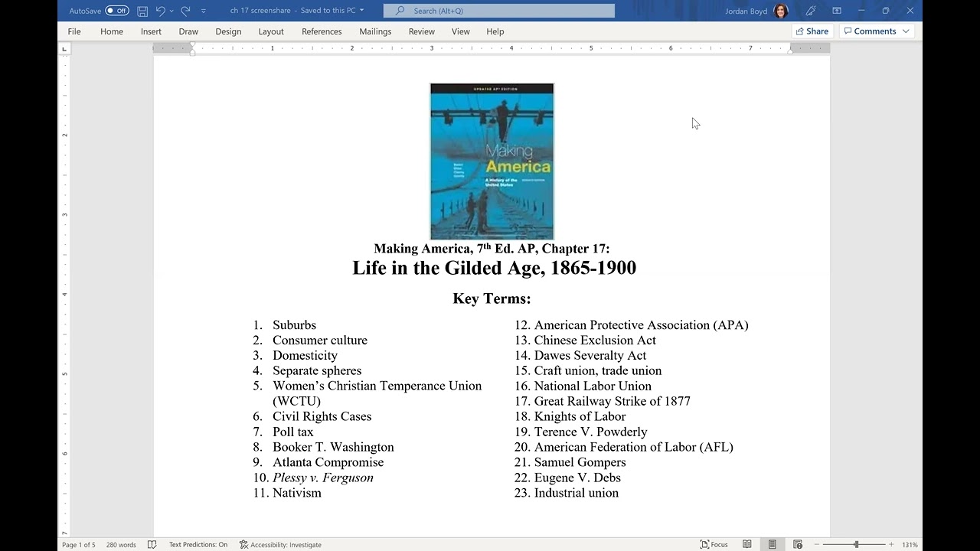Switch to the Insert tab

point(151,31)
